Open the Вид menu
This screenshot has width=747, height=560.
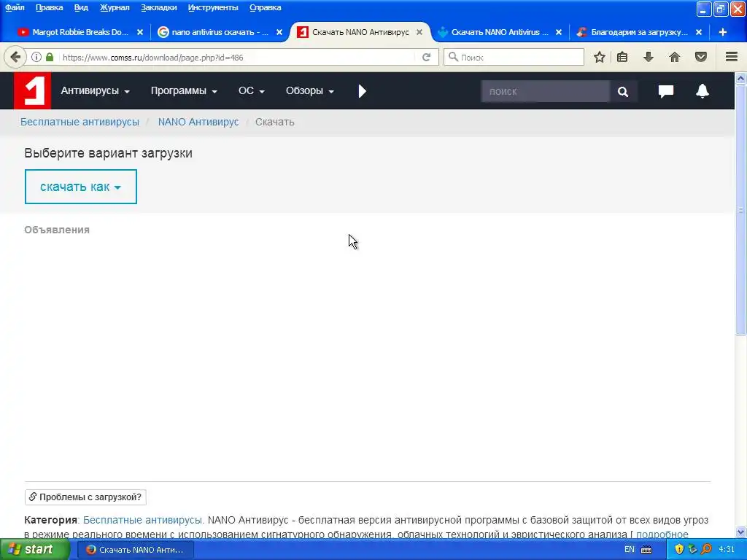(81, 7)
